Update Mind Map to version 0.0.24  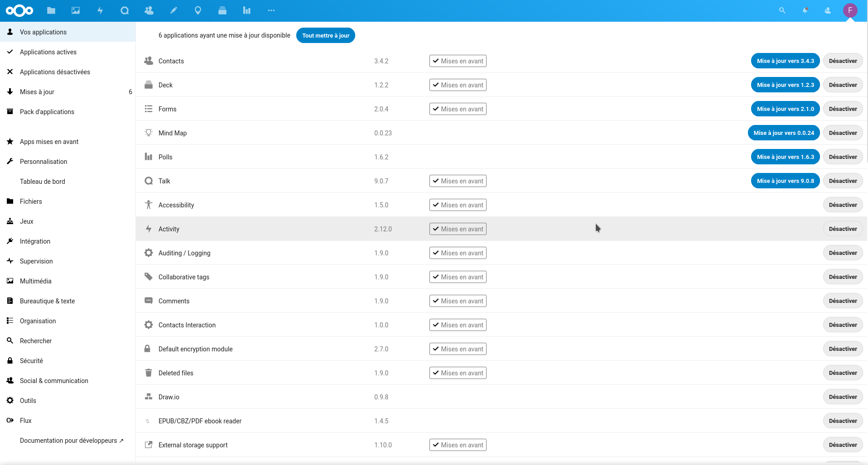coord(784,133)
